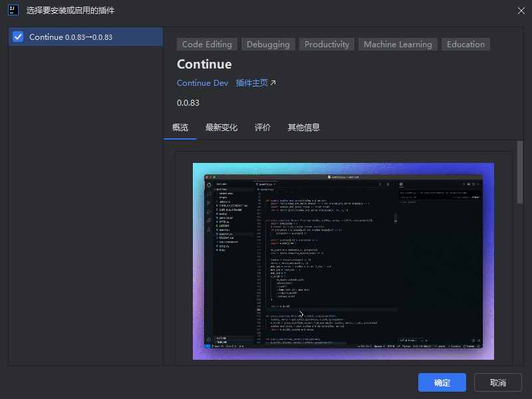Click the IntelliJ IDEA dialog icon
This screenshot has height=399, width=532.
13,10
